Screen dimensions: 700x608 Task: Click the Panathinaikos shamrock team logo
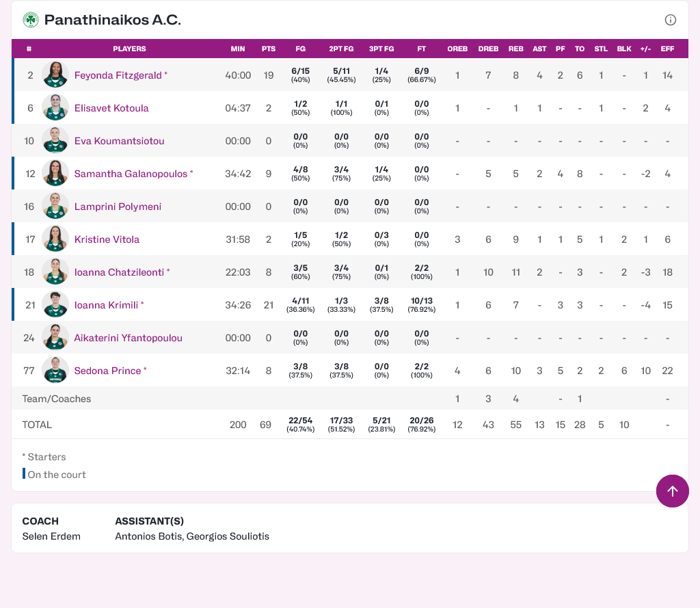point(31,20)
